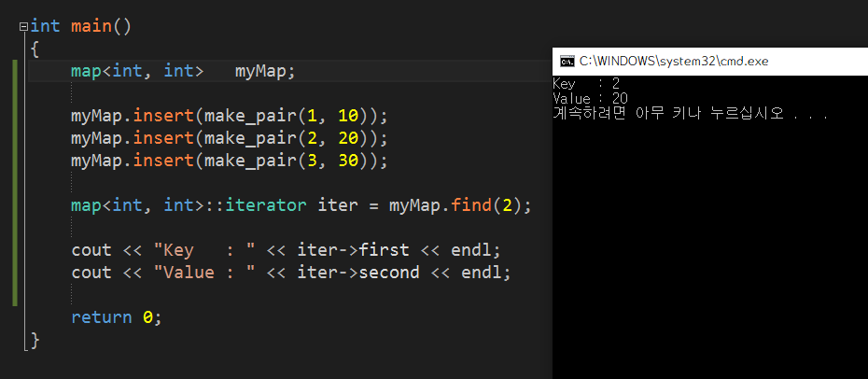Click the cout line printing iter->second
Viewport: 868px width, 379px height.
click(291, 273)
